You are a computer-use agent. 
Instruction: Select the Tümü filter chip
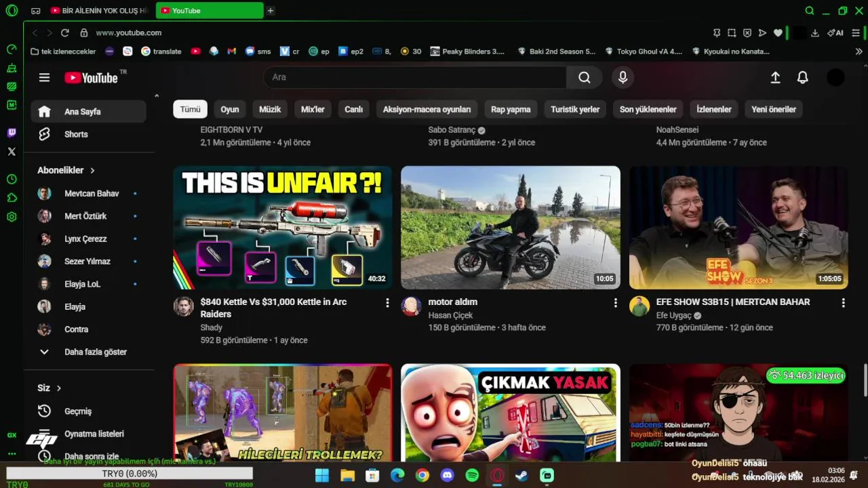point(190,109)
